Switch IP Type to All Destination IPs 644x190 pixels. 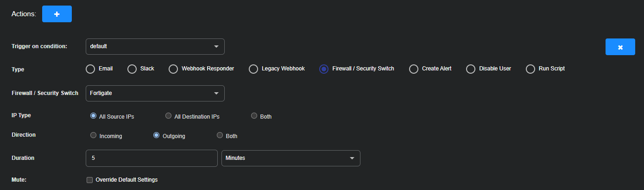point(169,116)
